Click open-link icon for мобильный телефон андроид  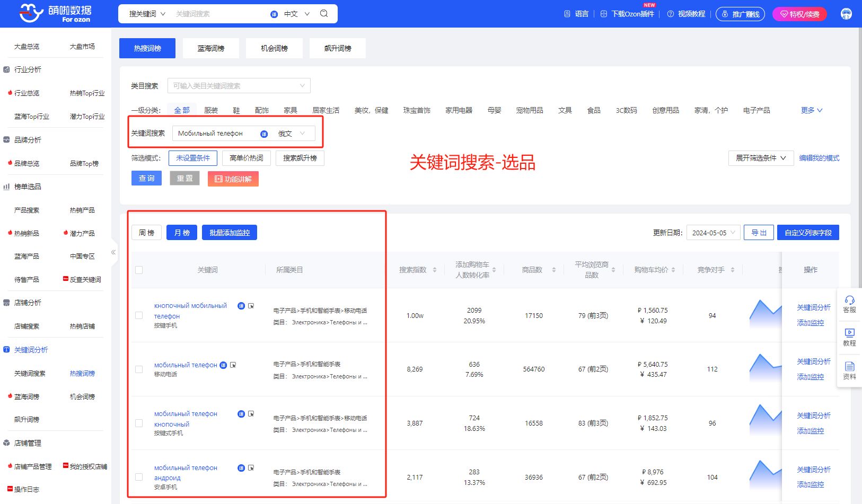(251, 468)
